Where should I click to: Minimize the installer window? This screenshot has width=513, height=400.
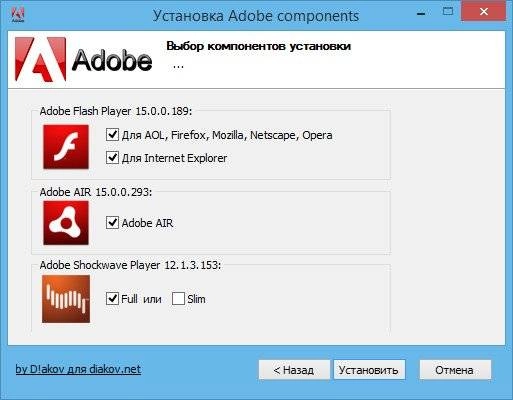click(421, 14)
